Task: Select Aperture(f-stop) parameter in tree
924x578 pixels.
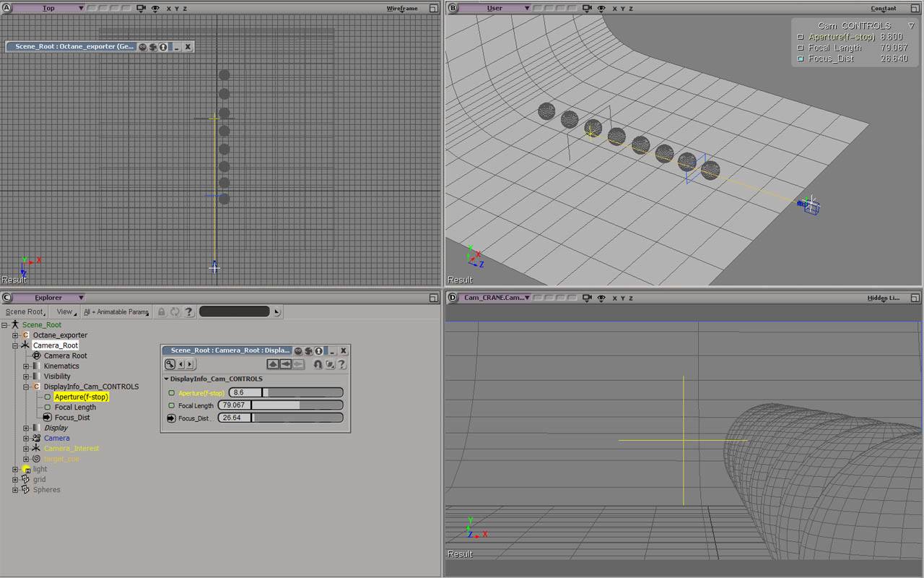Action: click(x=82, y=397)
